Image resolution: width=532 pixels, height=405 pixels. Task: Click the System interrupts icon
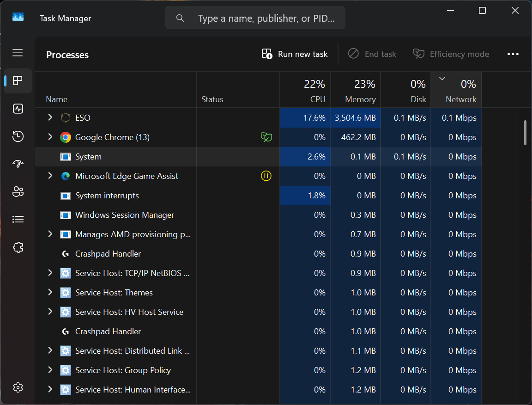(66, 196)
